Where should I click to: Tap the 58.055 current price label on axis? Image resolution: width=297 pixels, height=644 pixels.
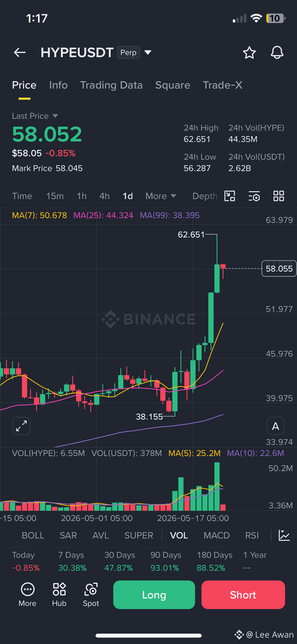279,268
